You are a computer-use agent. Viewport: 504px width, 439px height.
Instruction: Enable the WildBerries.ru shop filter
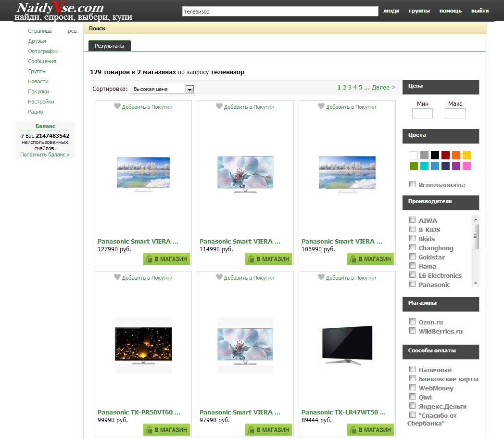tap(412, 330)
